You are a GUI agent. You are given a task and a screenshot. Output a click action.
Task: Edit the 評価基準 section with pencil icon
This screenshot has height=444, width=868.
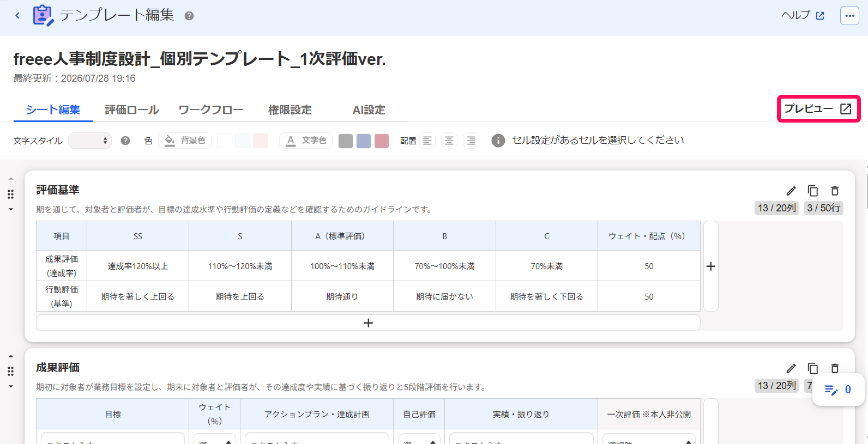pos(791,191)
